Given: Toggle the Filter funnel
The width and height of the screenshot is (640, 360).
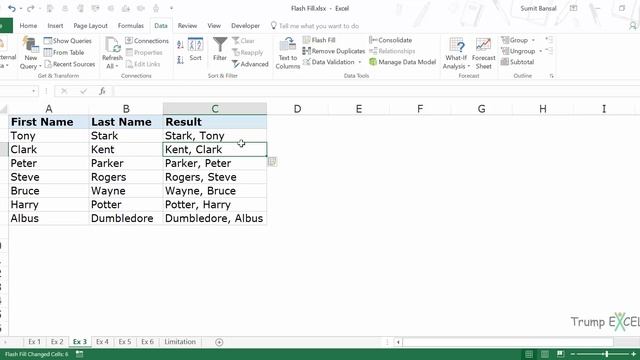Looking at the screenshot, I should [x=220, y=49].
